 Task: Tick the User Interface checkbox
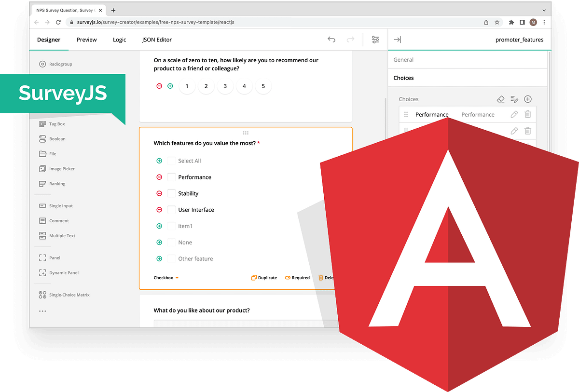(171, 210)
